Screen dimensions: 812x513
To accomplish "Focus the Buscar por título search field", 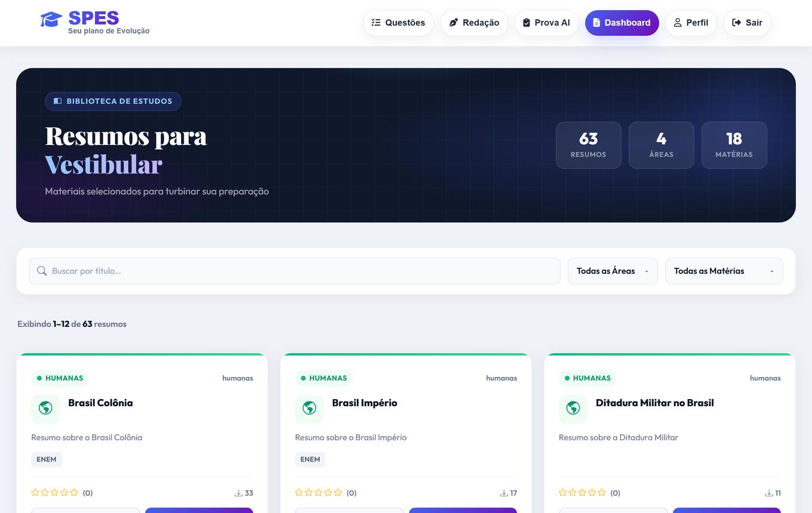I will pyautogui.click(x=294, y=271).
